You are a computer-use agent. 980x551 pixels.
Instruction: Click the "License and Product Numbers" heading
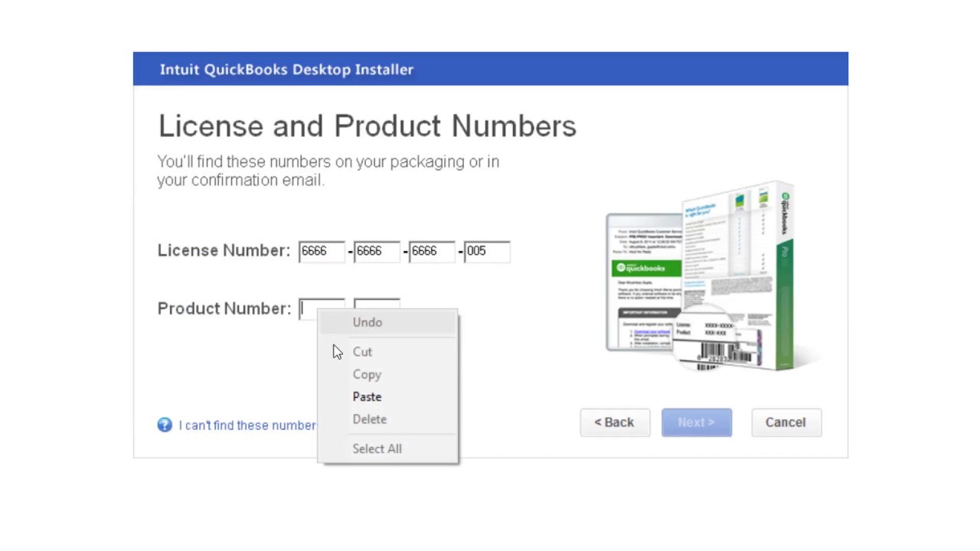click(367, 126)
